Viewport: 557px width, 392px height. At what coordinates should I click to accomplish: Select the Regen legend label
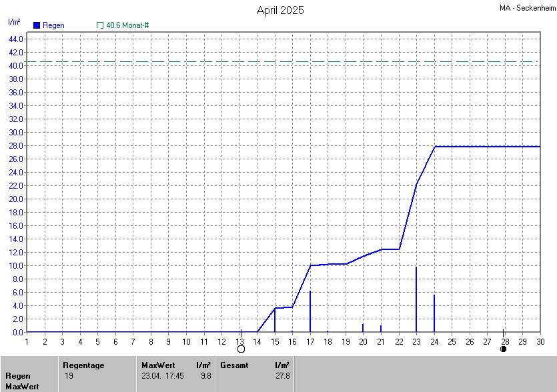pyautogui.click(x=53, y=25)
